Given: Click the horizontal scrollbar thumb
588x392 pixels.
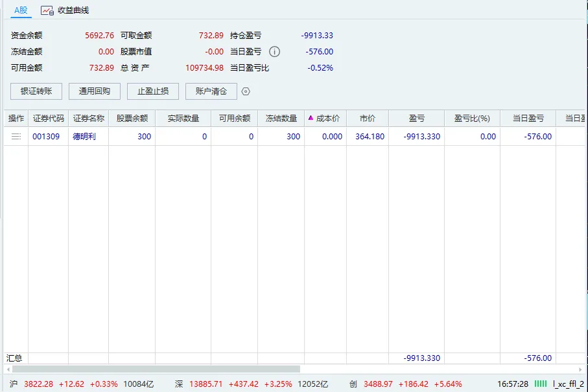Looking at the screenshot, I should coord(156,369).
